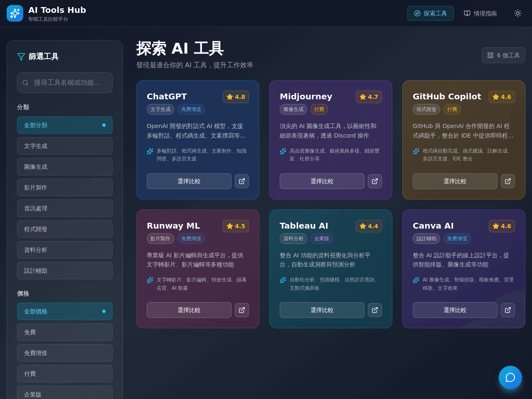Open GitHub Copilot external link icon
532x399 pixels.
[508, 181]
